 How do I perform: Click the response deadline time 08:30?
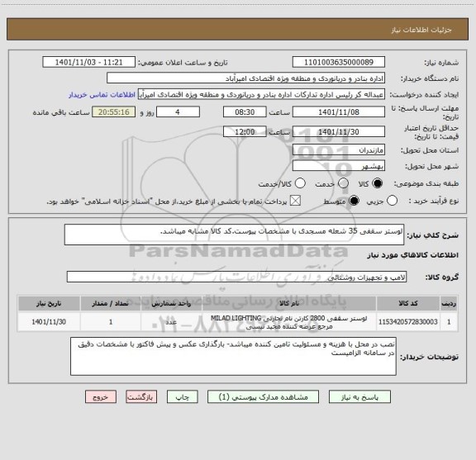(245, 112)
